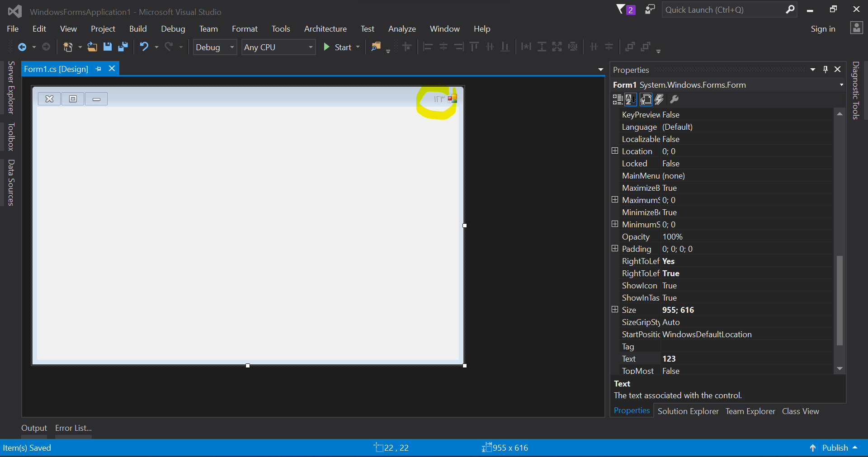Open Properties window position dropdown arrow

(x=813, y=70)
